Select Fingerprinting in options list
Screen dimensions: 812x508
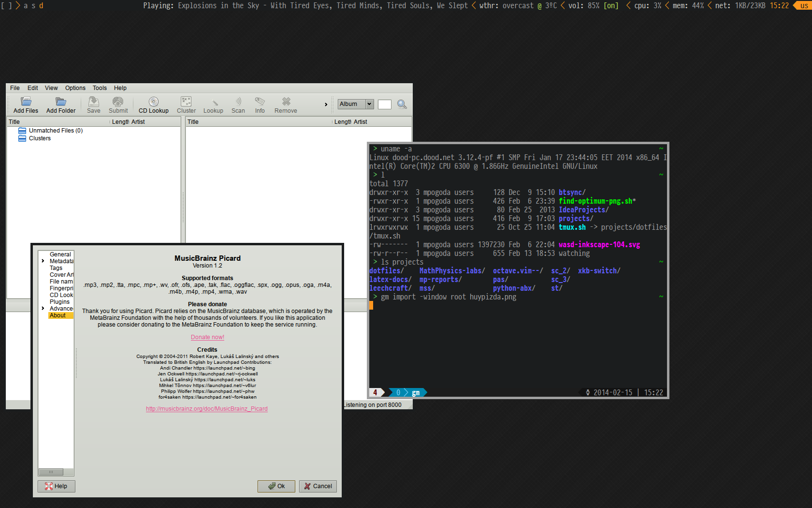(61, 288)
